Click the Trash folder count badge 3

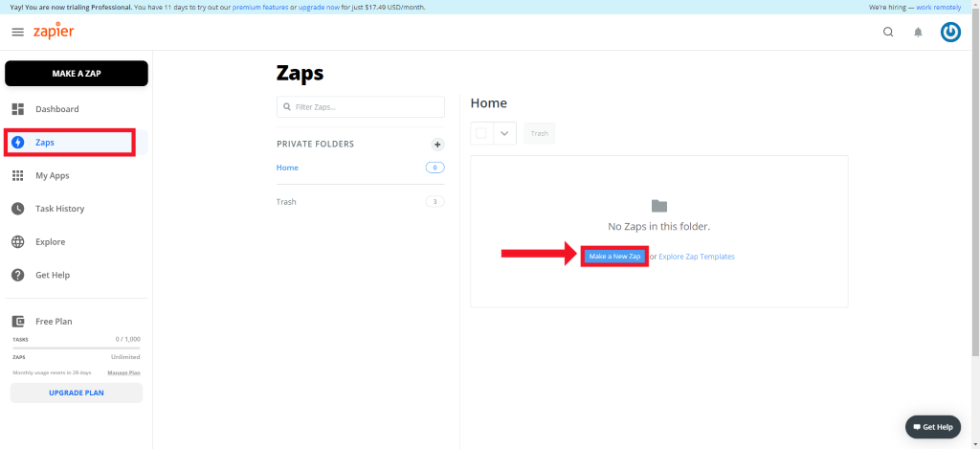click(435, 202)
